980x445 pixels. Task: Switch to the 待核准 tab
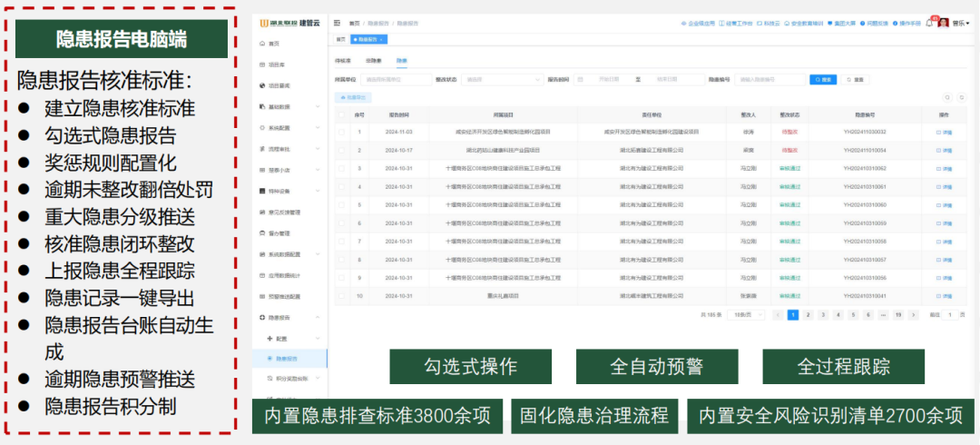(344, 61)
